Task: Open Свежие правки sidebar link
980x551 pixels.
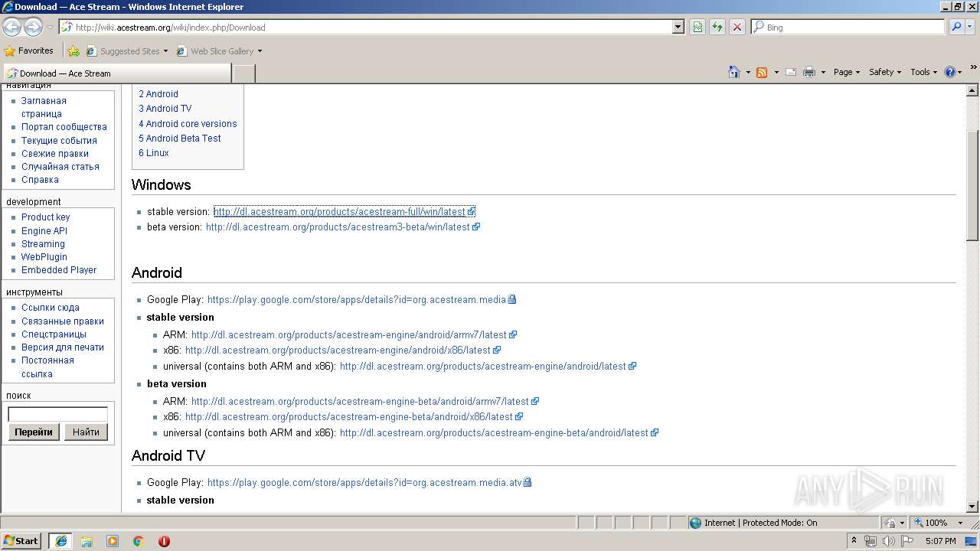Action: coord(55,154)
